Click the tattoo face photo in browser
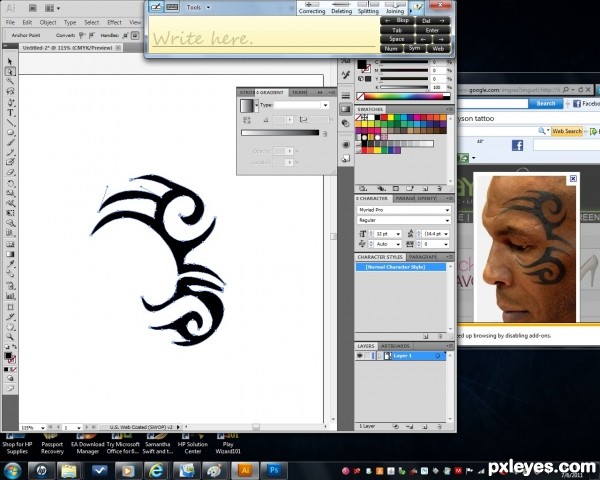 [x=528, y=249]
